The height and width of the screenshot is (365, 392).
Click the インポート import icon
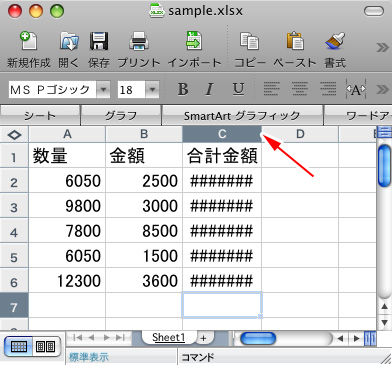click(194, 41)
